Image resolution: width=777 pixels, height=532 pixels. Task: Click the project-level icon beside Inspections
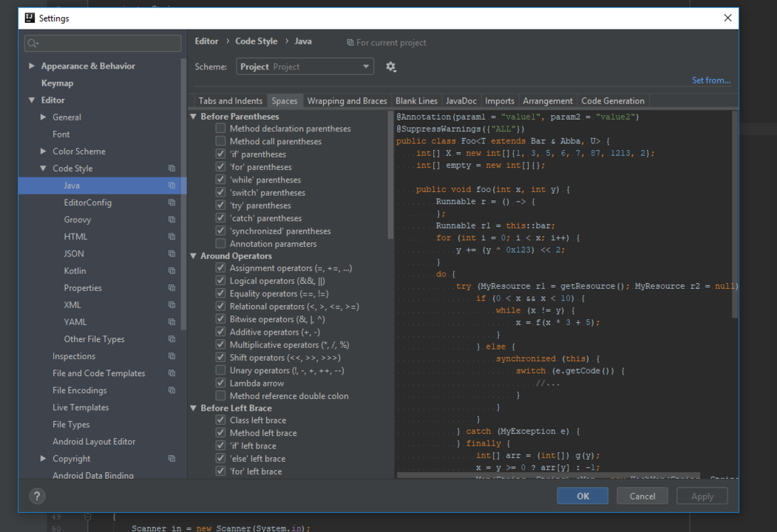tap(172, 356)
